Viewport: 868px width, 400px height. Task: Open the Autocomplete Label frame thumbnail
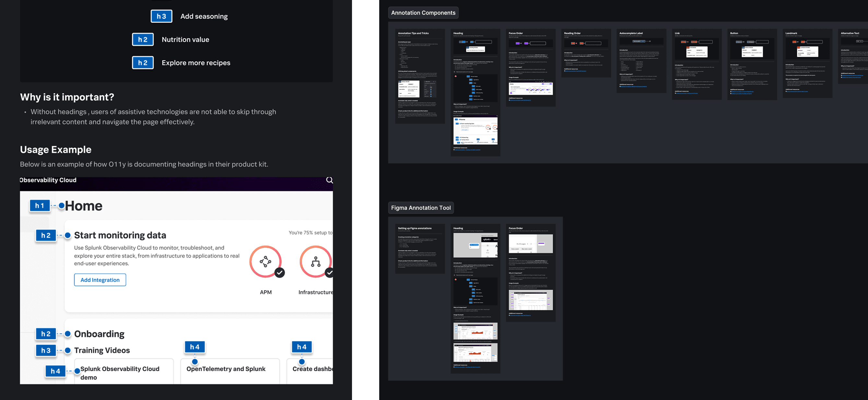[x=641, y=61]
